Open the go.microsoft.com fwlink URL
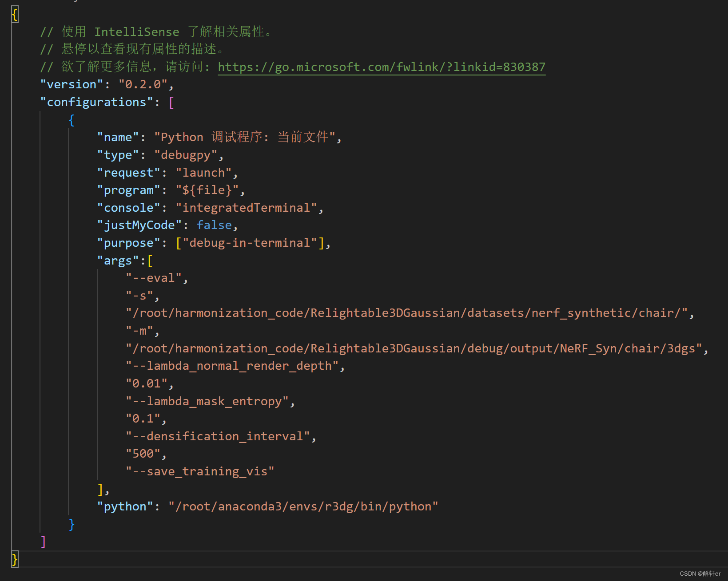Image resolution: width=728 pixels, height=581 pixels. [x=382, y=67]
